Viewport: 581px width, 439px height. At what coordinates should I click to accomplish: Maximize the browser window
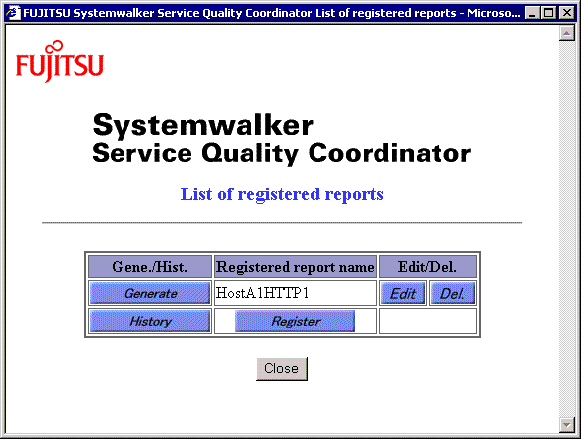(x=549, y=13)
